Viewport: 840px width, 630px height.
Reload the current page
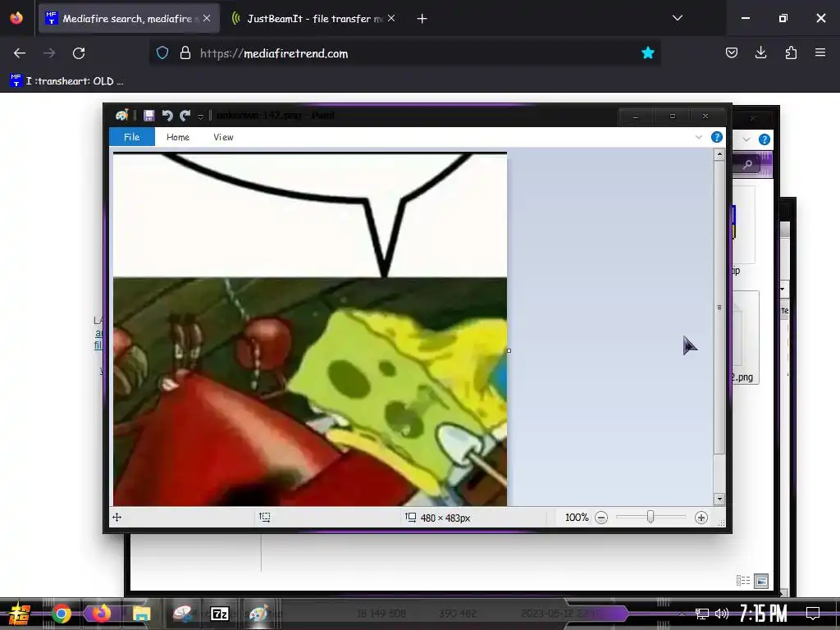(79, 53)
